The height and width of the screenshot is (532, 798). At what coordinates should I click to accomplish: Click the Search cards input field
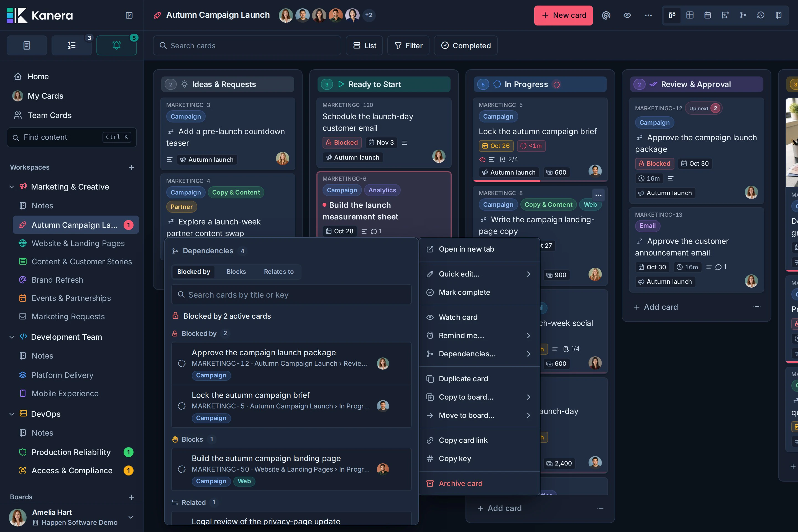pyautogui.click(x=247, y=45)
